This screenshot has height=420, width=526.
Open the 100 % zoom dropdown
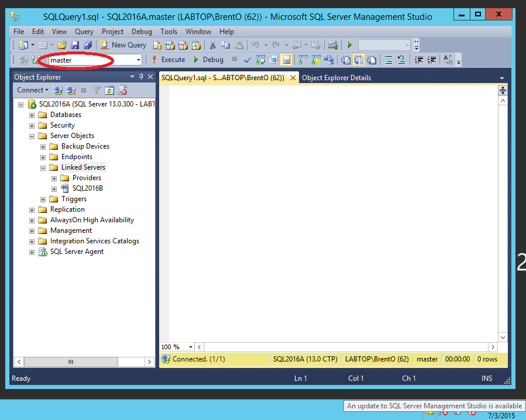pos(191,347)
